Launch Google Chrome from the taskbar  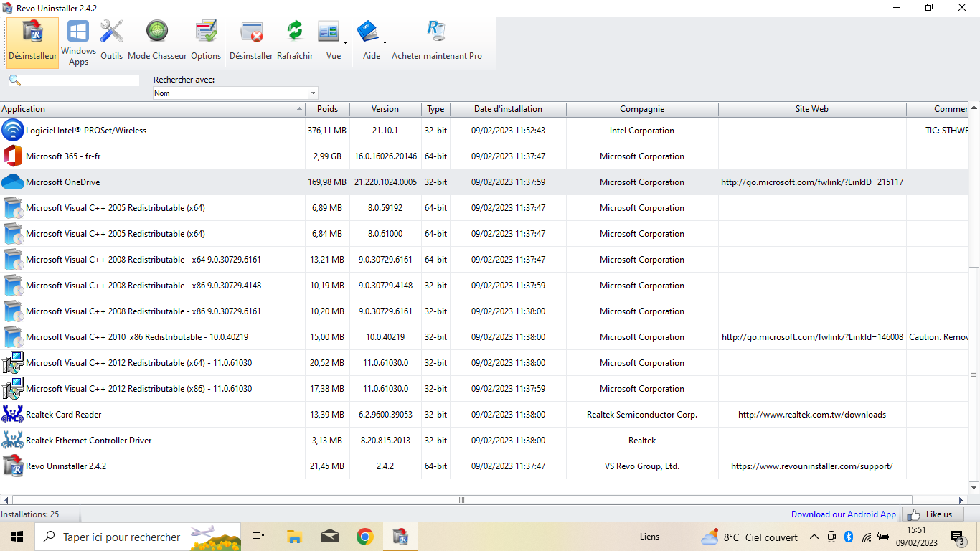(365, 537)
